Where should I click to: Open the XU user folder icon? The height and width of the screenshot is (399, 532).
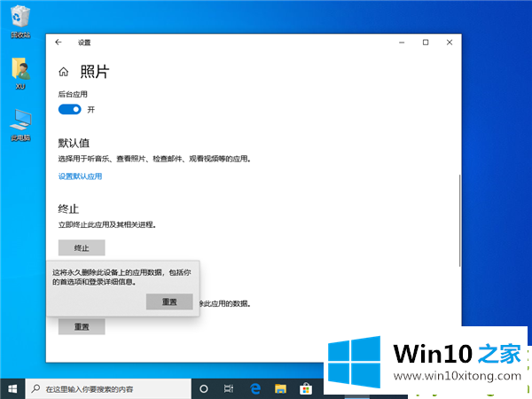(x=20, y=74)
